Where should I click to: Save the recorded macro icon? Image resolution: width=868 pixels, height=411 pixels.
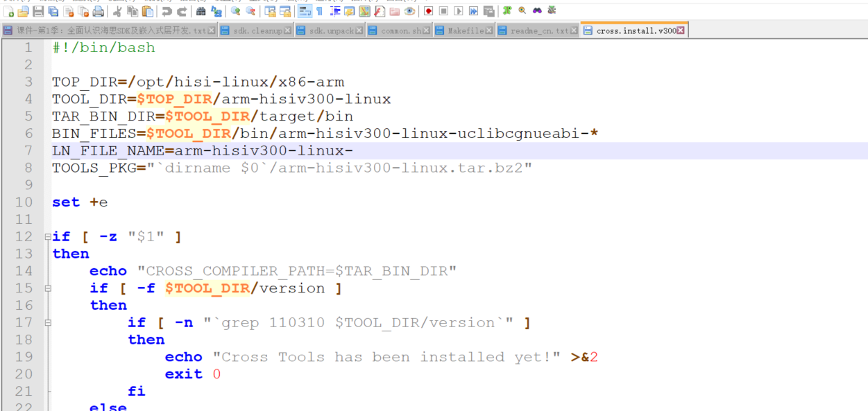[489, 11]
